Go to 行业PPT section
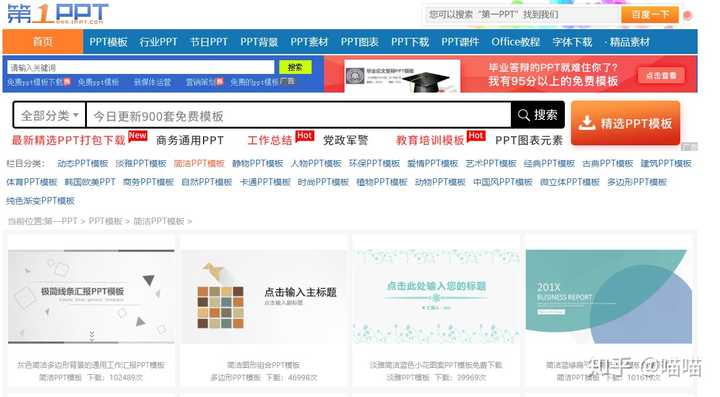This screenshot has height=397, width=720. point(158,42)
